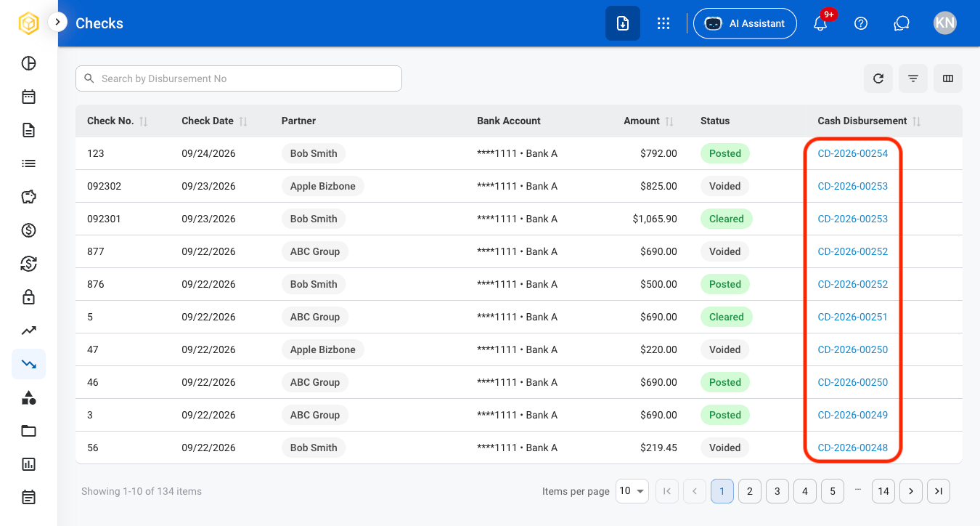Sort by Check Date column

pos(243,121)
